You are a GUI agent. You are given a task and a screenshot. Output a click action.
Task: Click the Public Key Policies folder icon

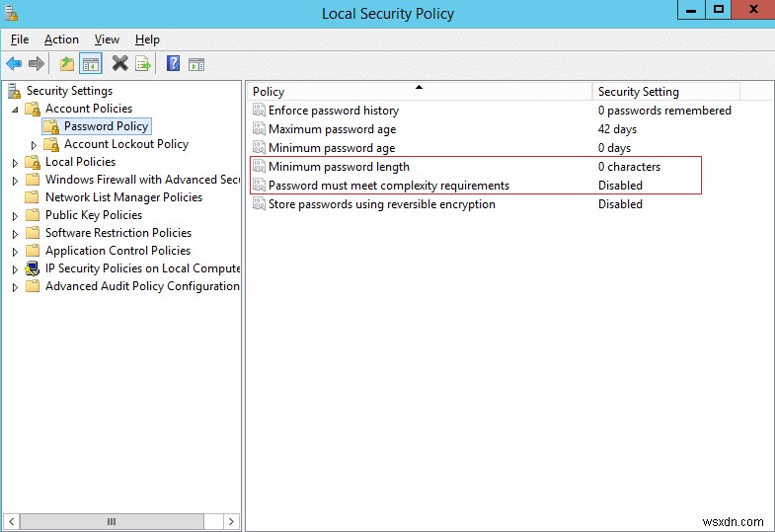coord(33,215)
